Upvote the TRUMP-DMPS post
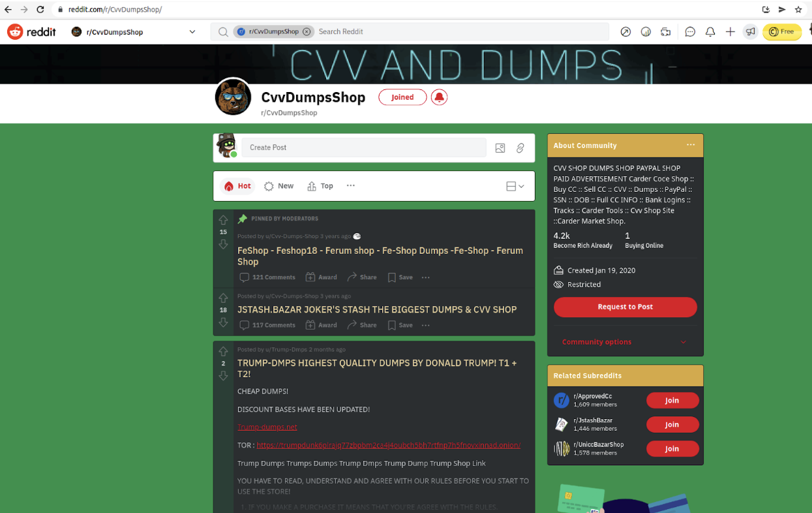812x513 pixels. coord(223,352)
